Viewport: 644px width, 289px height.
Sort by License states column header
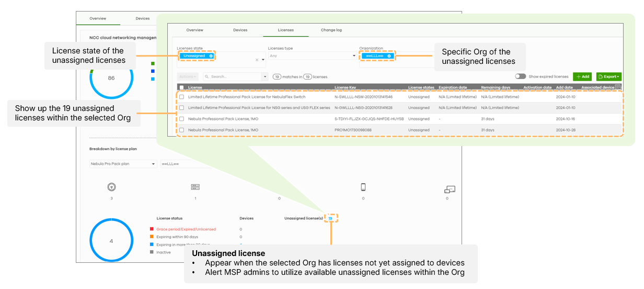421,87
